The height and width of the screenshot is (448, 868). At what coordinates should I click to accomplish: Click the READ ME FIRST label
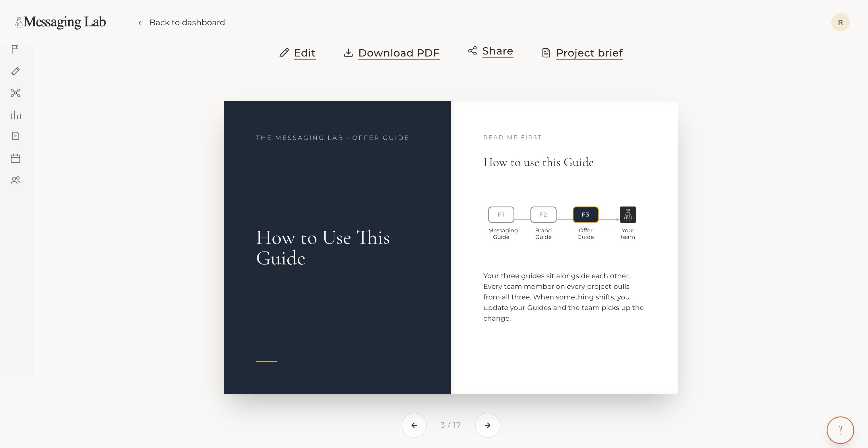pos(513,137)
